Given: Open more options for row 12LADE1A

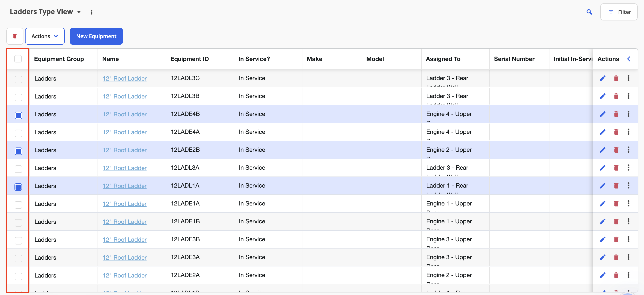Looking at the screenshot, I should tap(628, 203).
